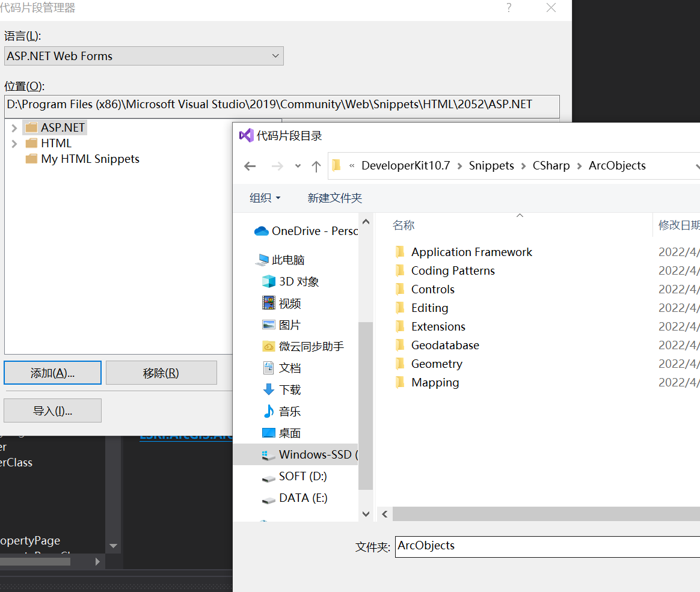Expand the breadcrumb chevron after CSharp
The height and width of the screenshot is (592, 700).
pyautogui.click(x=580, y=166)
